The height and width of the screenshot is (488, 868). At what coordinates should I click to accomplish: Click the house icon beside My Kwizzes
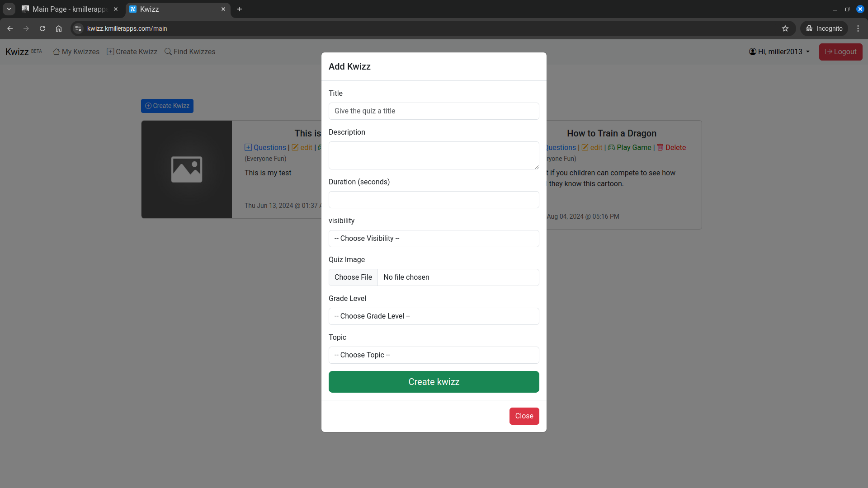tap(57, 52)
